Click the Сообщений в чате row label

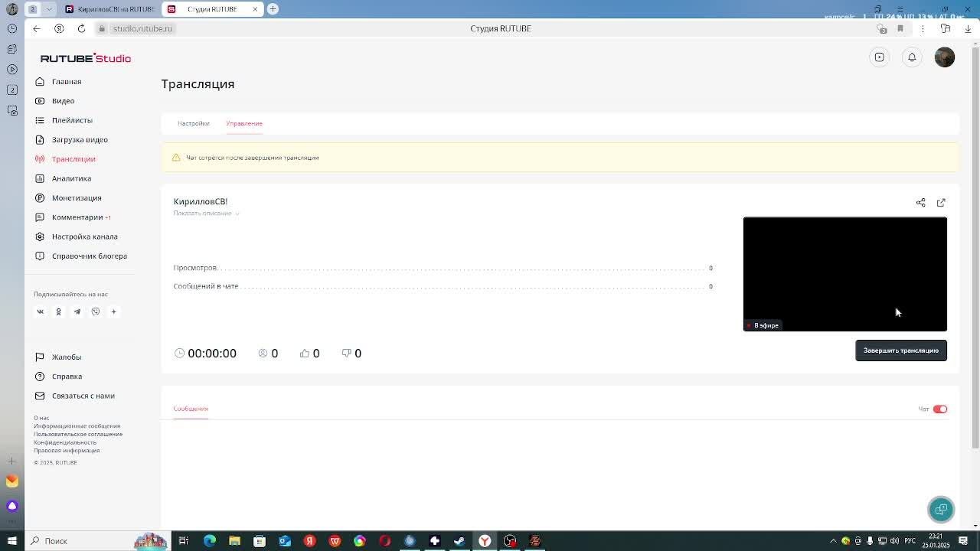(x=206, y=286)
